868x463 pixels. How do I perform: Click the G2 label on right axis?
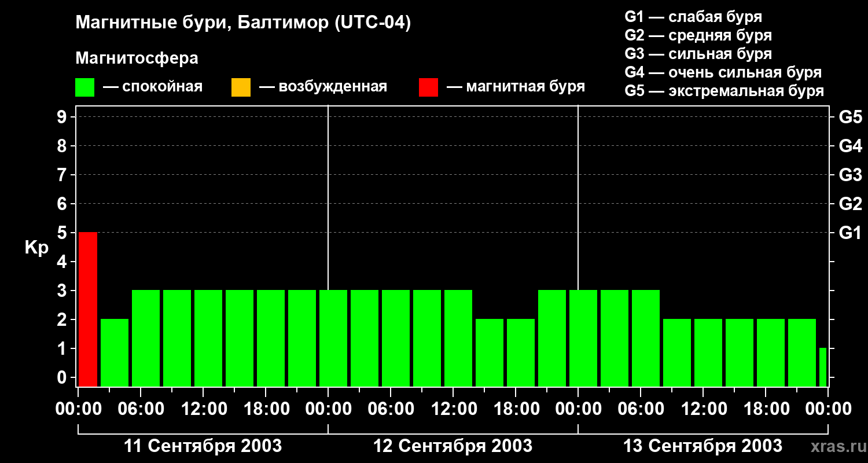(x=851, y=204)
